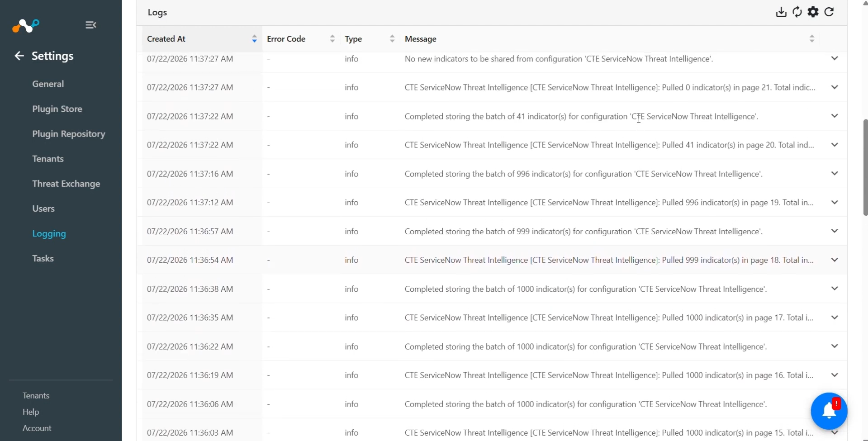Sort by the Message column arrows
868x441 pixels.
812,39
